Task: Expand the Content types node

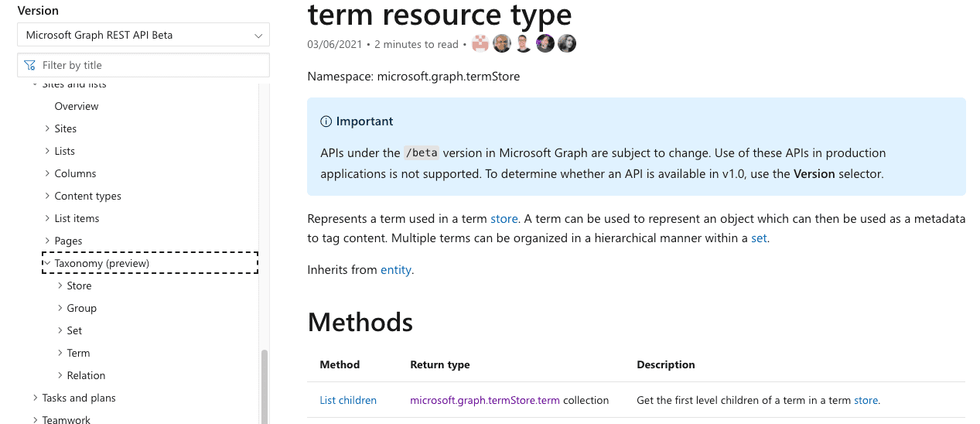Action: tap(47, 196)
